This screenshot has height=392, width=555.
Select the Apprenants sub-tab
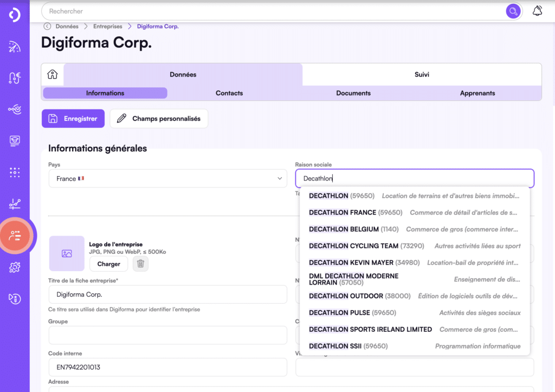[477, 93]
